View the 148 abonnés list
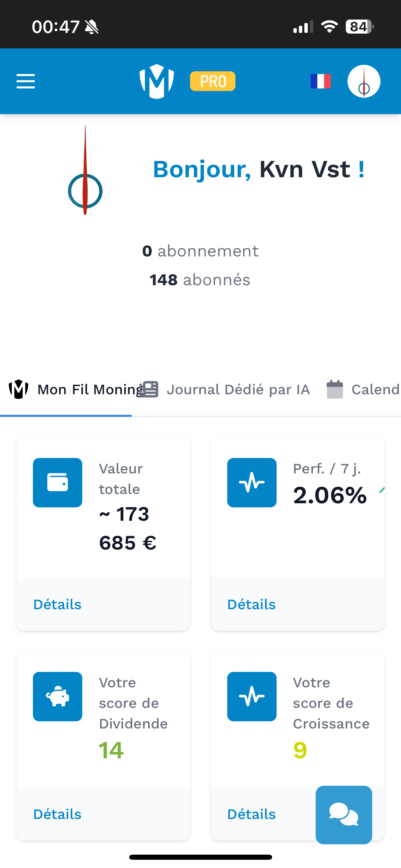 [200, 280]
